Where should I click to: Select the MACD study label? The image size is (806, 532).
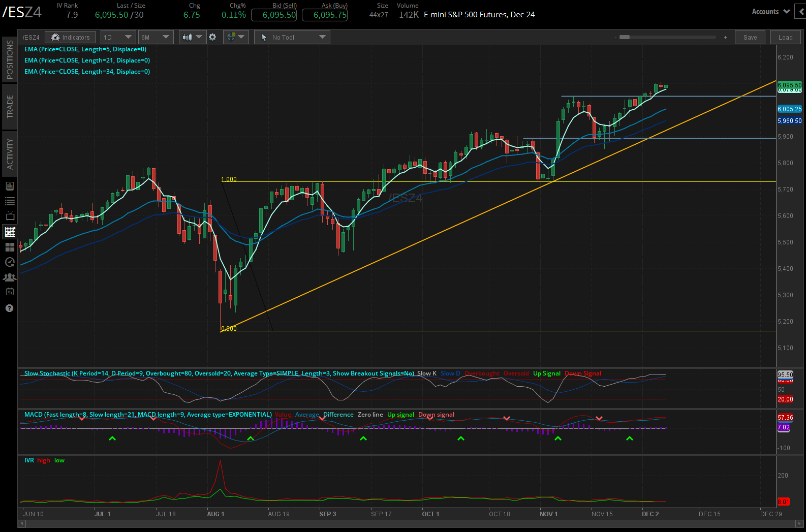coord(148,415)
